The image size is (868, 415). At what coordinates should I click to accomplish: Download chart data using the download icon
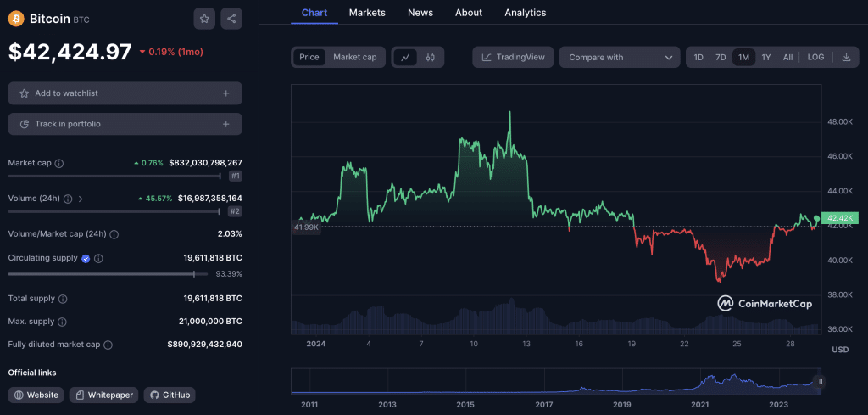(x=846, y=57)
